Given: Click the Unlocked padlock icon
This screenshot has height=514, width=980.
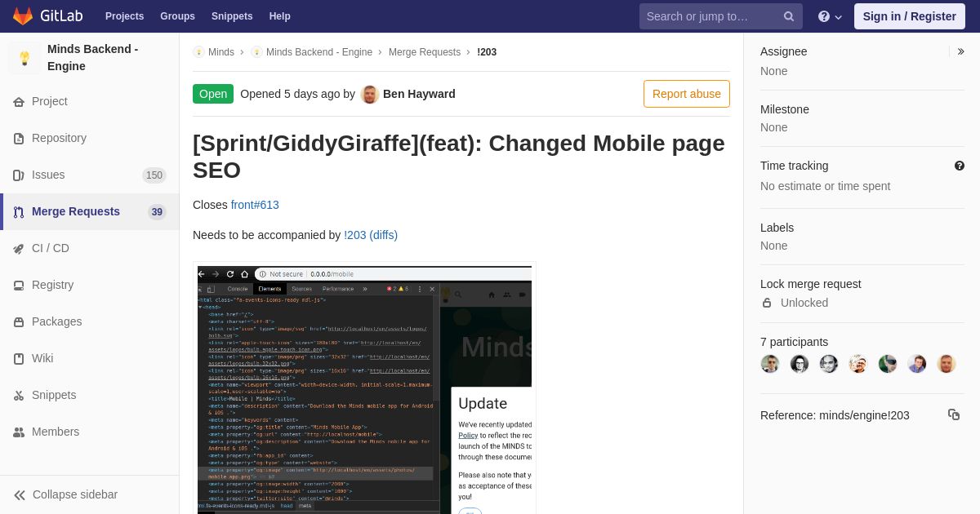Looking at the screenshot, I should pyautogui.click(x=767, y=303).
